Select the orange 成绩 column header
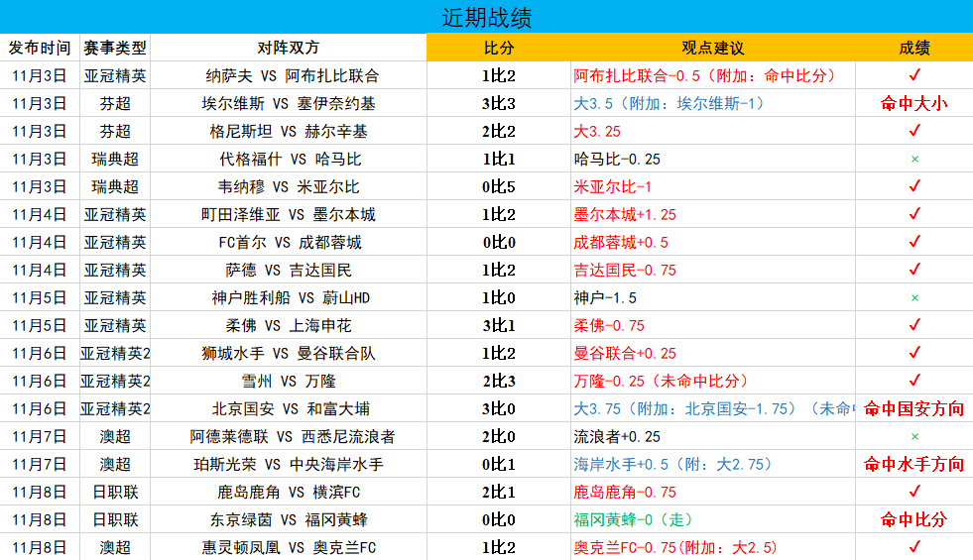 tap(914, 48)
